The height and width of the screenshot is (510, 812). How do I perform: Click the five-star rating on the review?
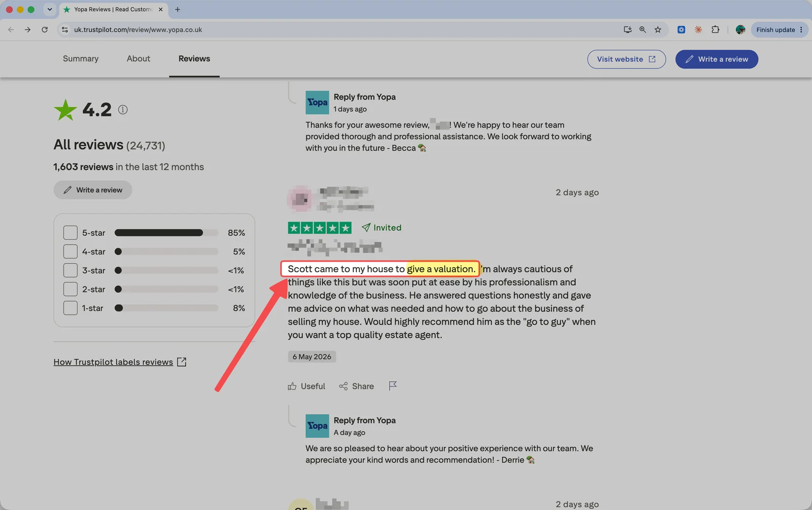coord(320,228)
